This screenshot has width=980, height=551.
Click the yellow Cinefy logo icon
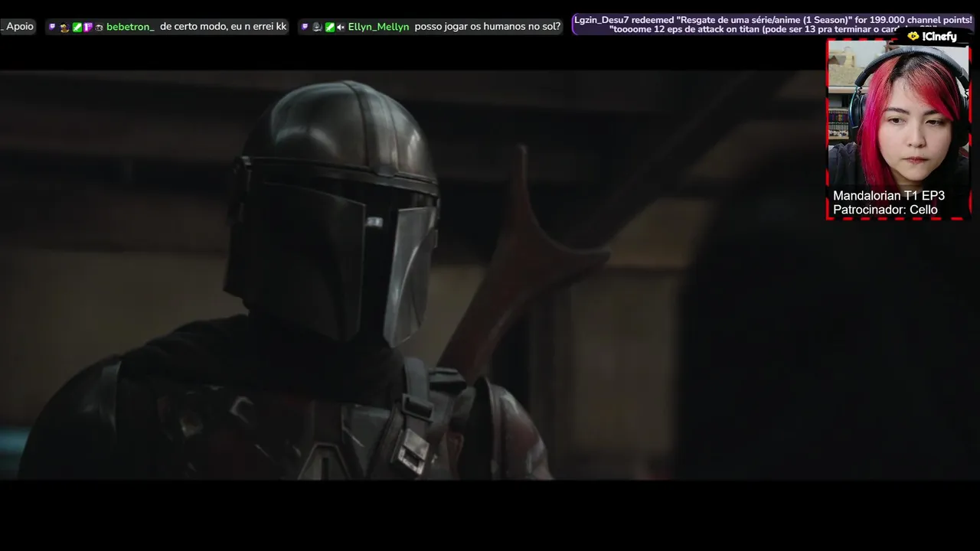click(x=913, y=36)
